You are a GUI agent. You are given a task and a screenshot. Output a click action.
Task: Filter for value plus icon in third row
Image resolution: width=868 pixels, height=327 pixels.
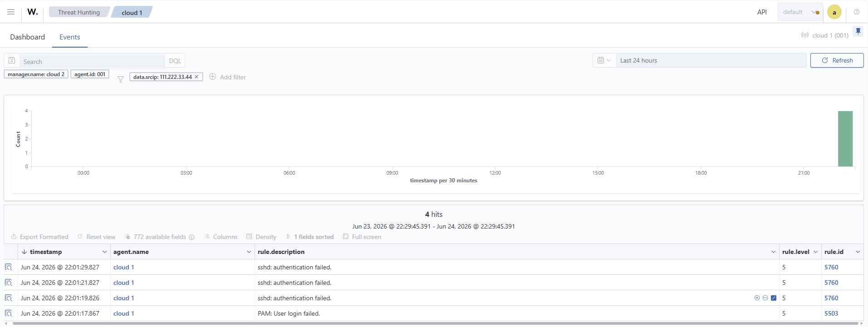(x=757, y=298)
